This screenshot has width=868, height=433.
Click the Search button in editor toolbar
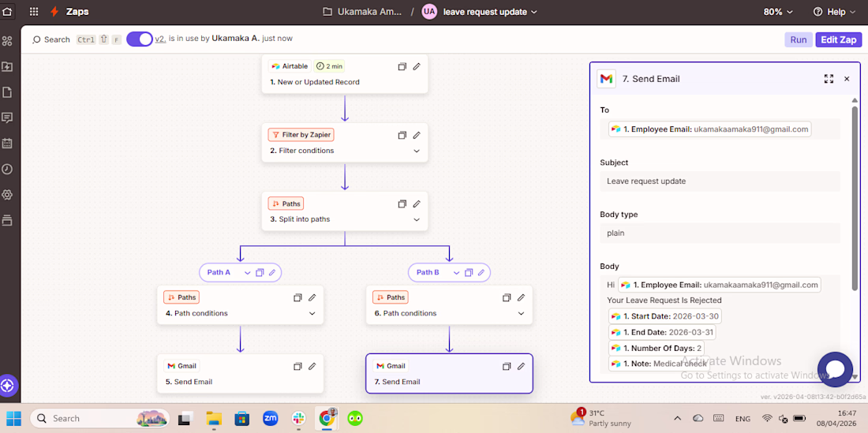point(51,39)
